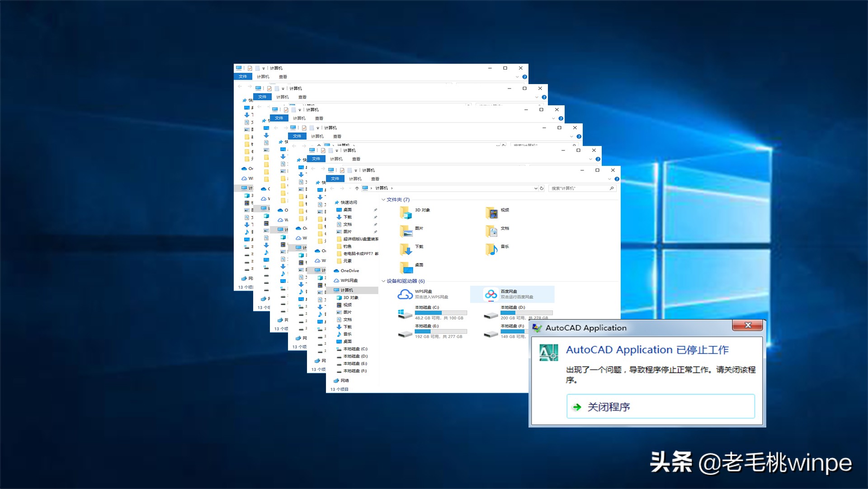868x489 pixels.
Task: Collapse the 文件夹 (7) section
Action: coord(383,200)
